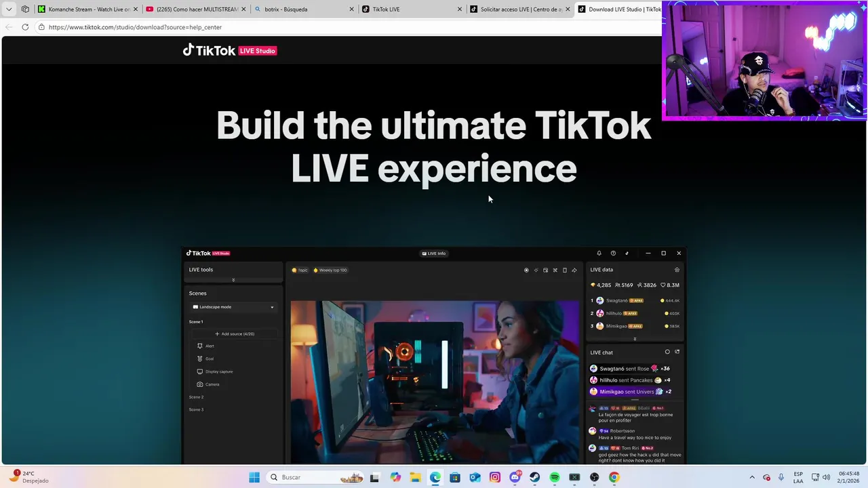Image resolution: width=868 pixels, height=488 pixels.
Task: Expand the LIVE tools panel chevron
Action: click(x=233, y=280)
